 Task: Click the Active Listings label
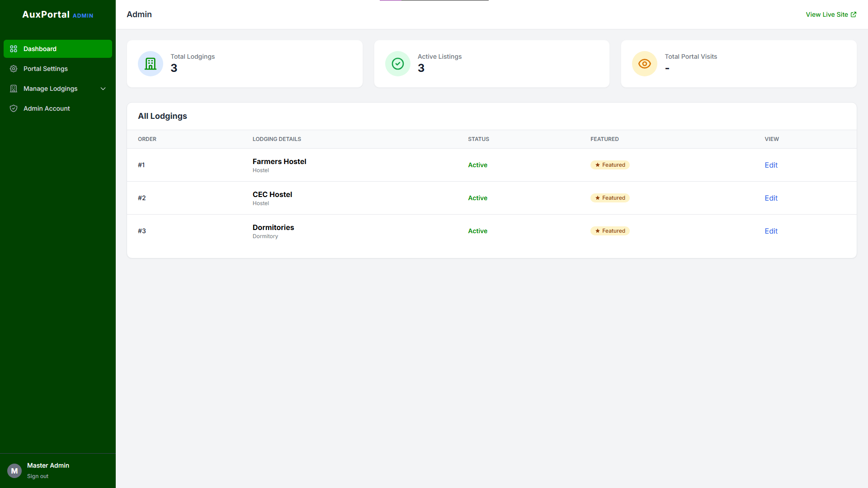pyautogui.click(x=439, y=56)
